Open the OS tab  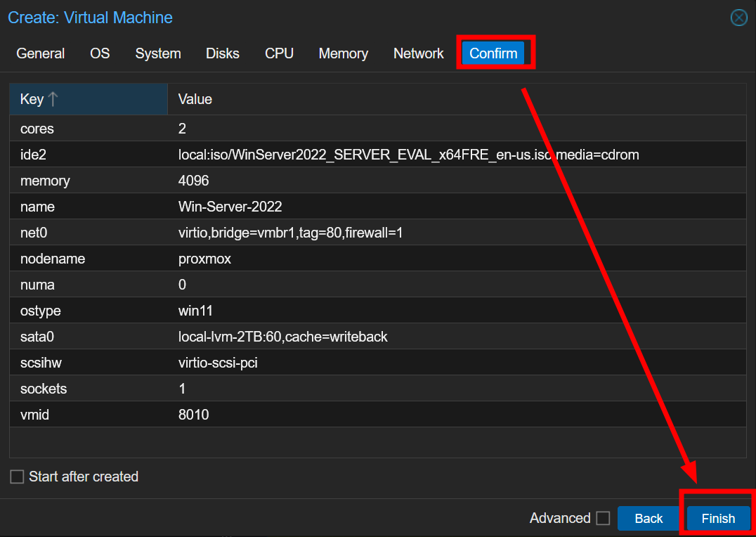click(x=100, y=53)
